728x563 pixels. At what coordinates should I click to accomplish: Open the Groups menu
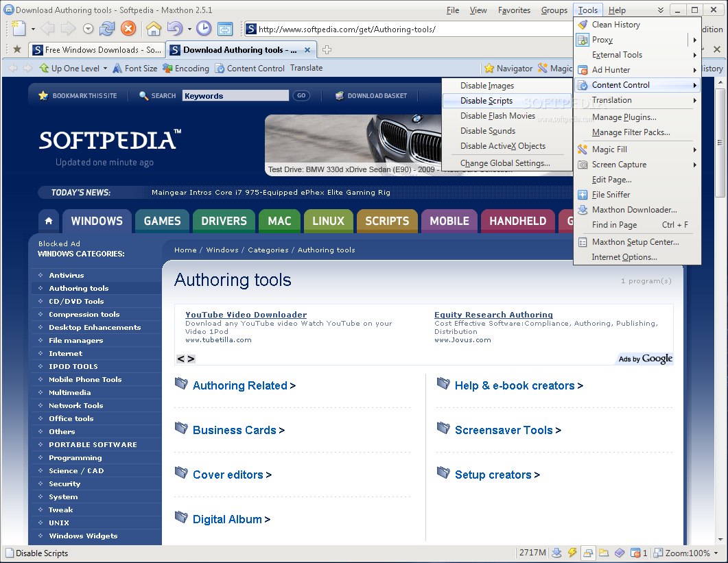(x=554, y=10)
